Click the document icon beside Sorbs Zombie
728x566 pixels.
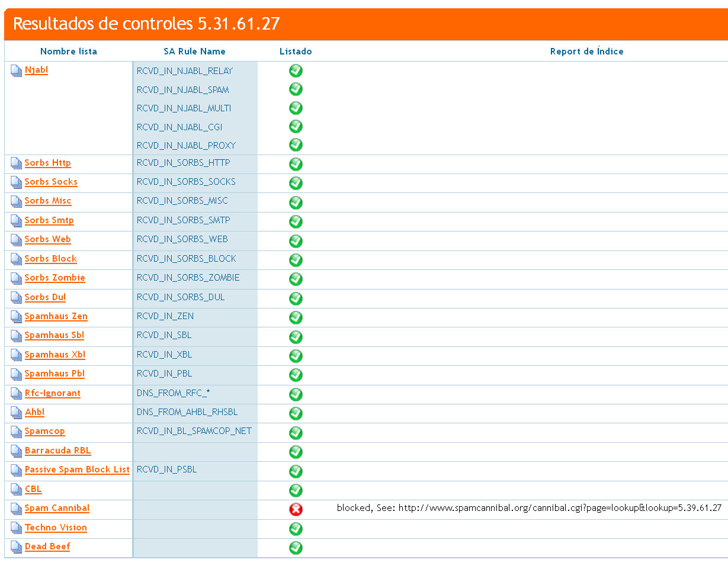click(x=16, y=279)
